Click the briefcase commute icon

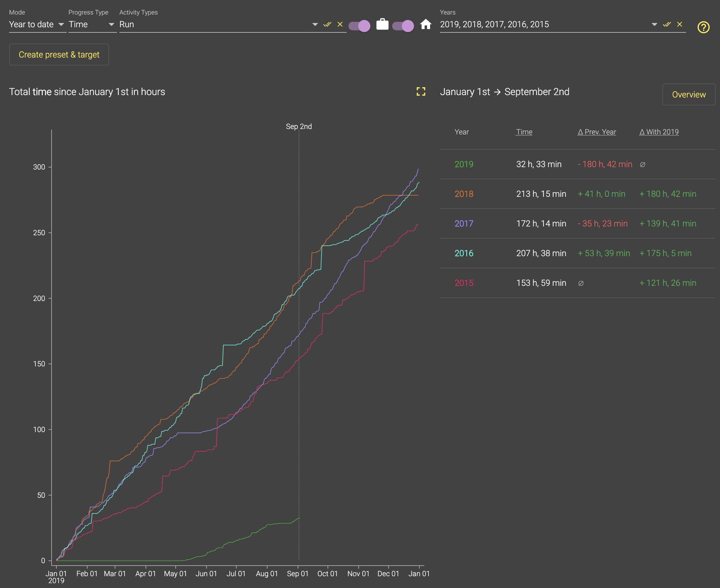[382, 25]
